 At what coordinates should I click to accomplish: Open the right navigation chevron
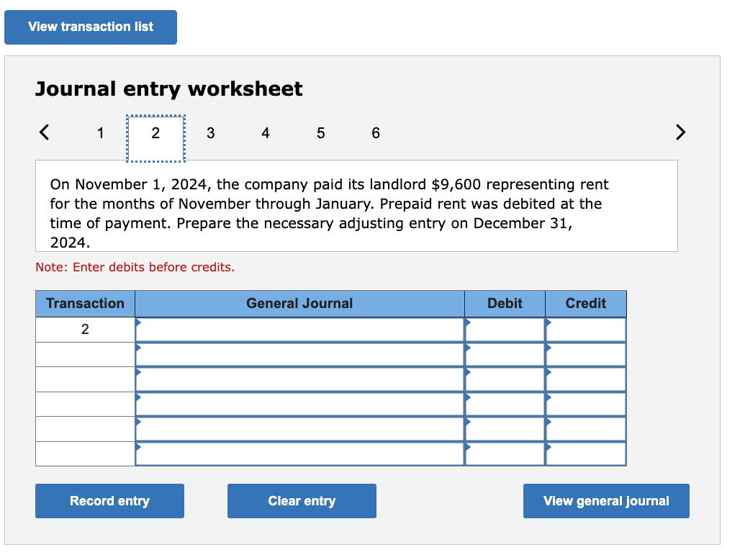pyautogui.click(x=680, y=132)
